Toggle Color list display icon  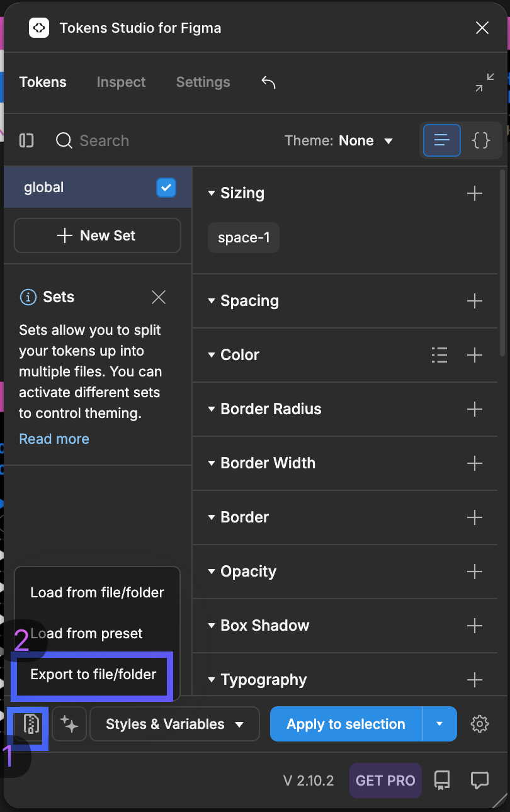pos(439,355)
